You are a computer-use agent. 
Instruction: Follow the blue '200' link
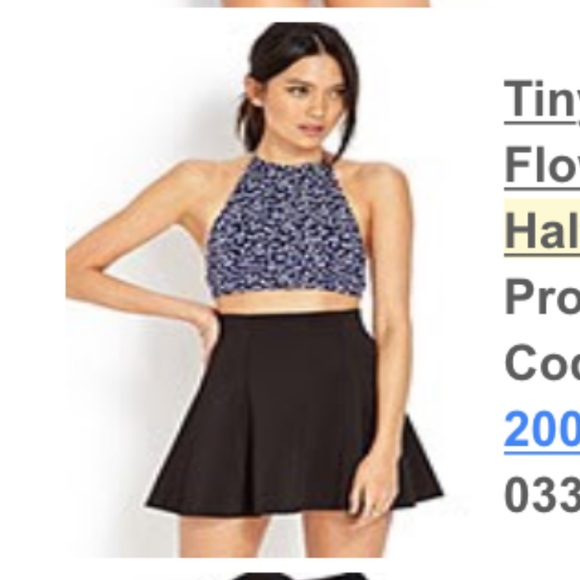[542, 429]
